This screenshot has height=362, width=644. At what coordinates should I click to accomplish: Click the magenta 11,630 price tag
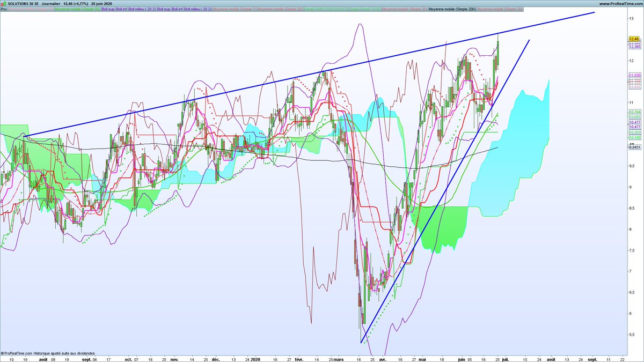point(634,75)
